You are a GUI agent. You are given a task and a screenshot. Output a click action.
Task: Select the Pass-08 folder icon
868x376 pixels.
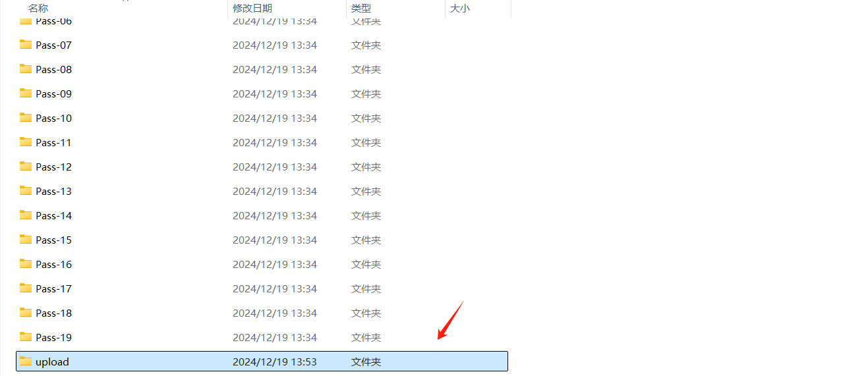26,69
